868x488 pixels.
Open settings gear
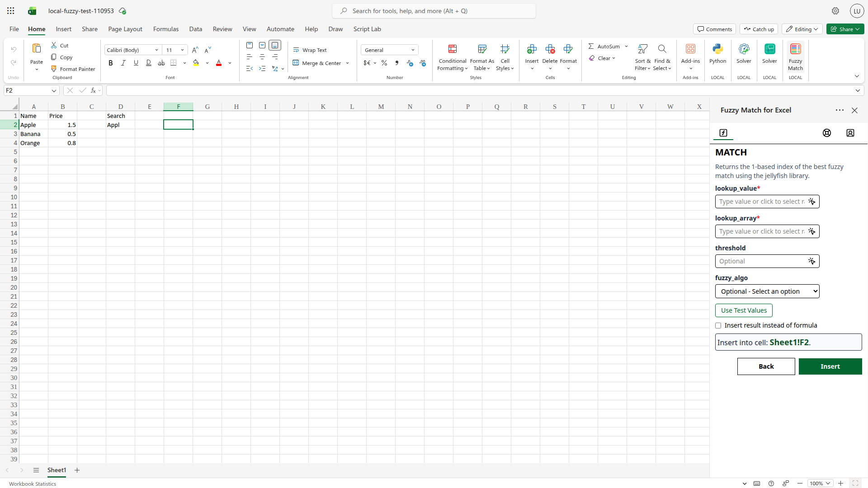(x=835, y=11)
